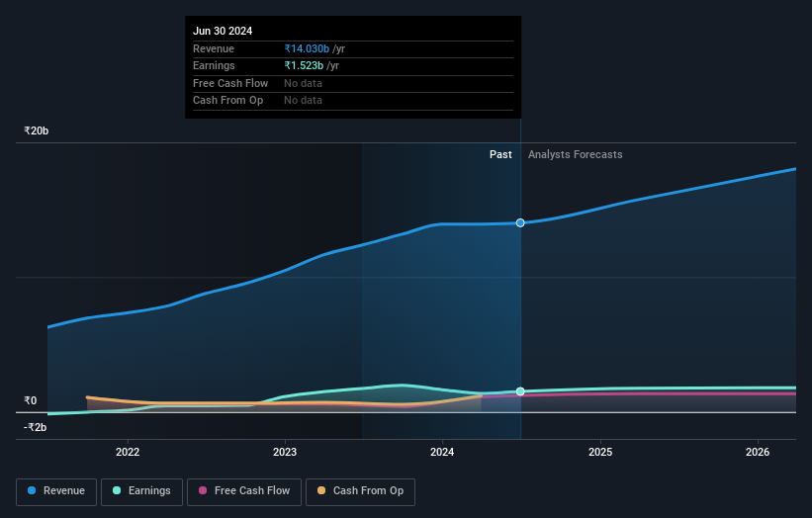Click the -₹2b y-axis label

[36, 427]
